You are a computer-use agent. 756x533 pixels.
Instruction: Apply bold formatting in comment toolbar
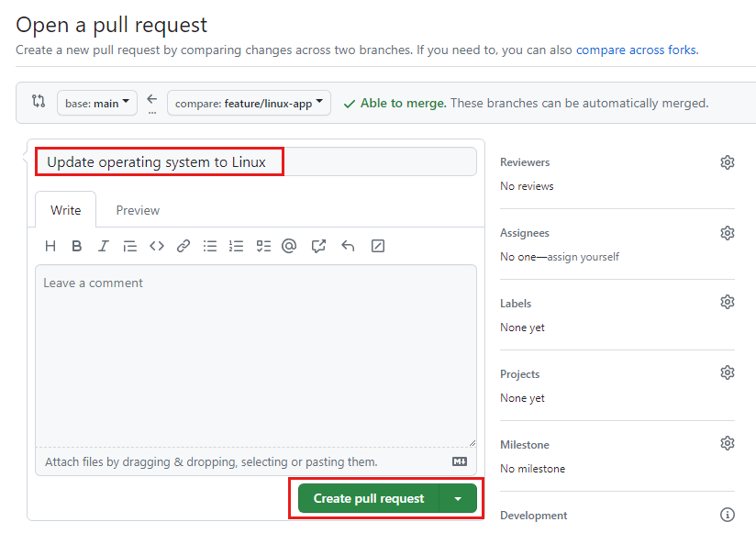pyautogui.click(x=76, y=246)
